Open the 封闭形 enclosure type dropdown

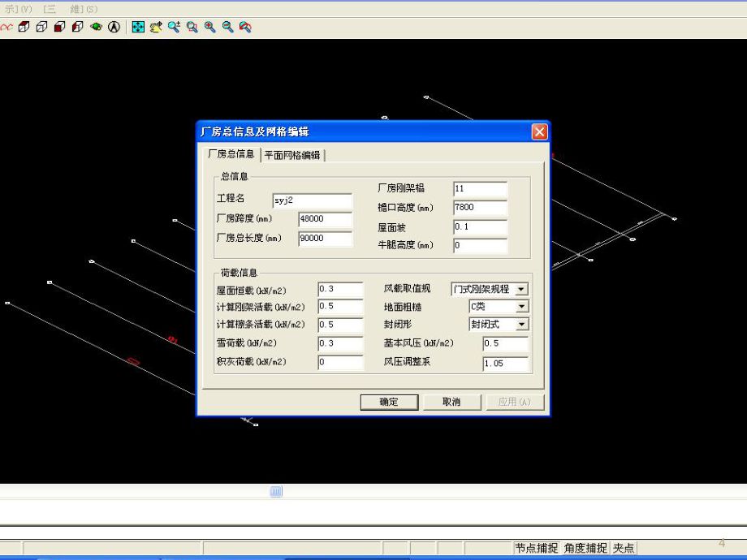point(524,325)
